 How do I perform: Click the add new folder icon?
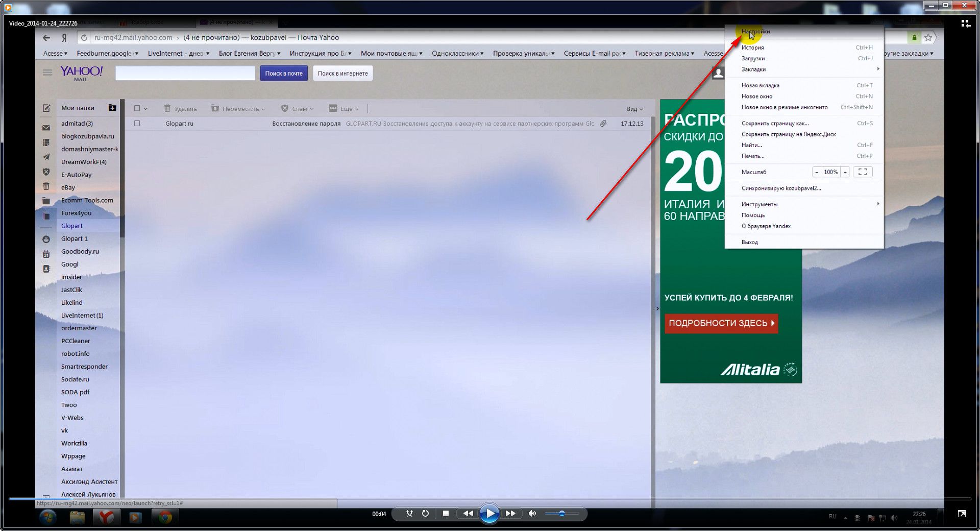[x=112, y=108]
